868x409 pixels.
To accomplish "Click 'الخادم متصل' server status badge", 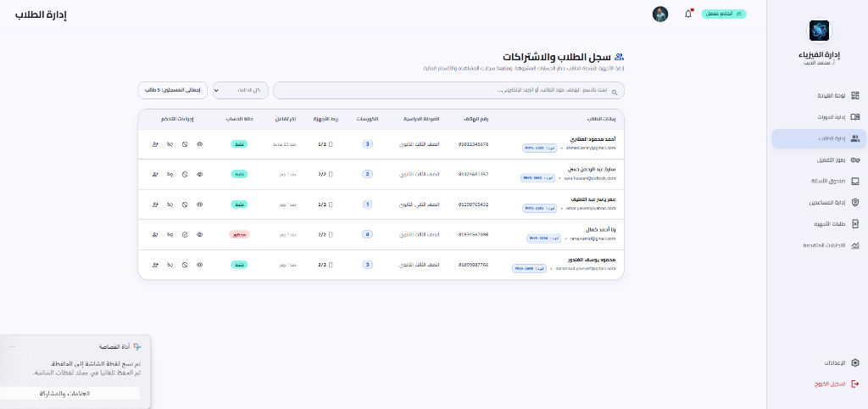I will point(724,14).
